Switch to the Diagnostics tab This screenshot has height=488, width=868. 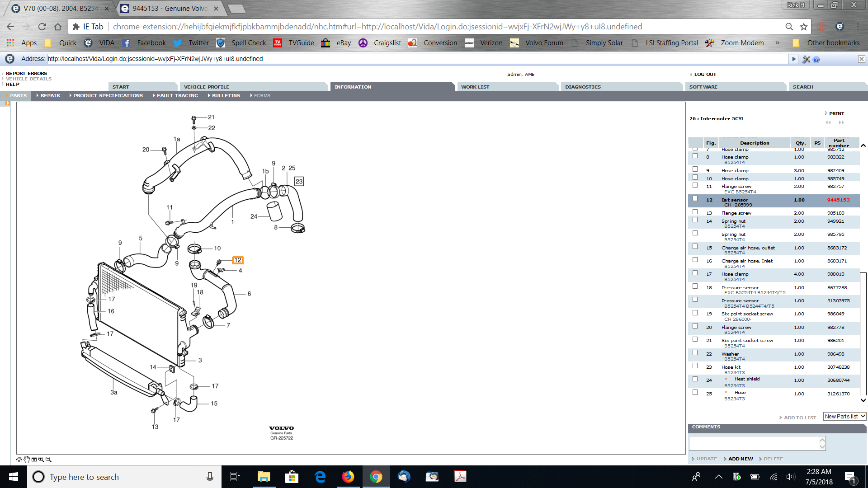coord(583,87)
